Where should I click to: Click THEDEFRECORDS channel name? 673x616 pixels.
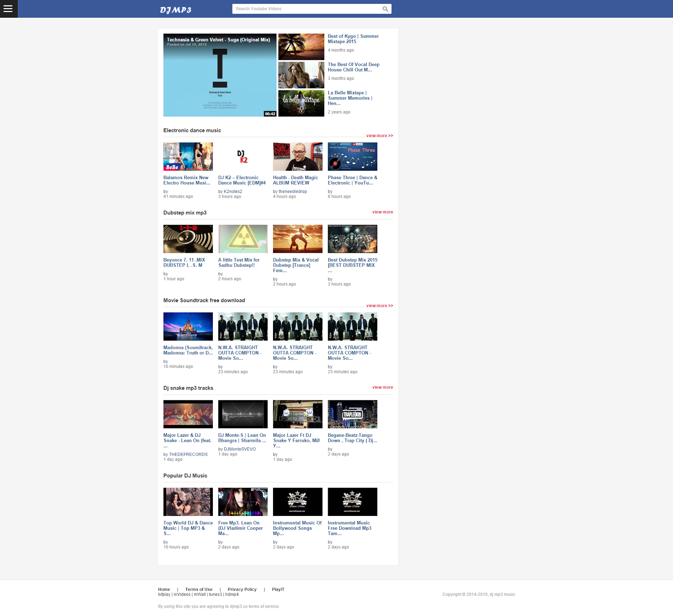[x=188, y=454]
